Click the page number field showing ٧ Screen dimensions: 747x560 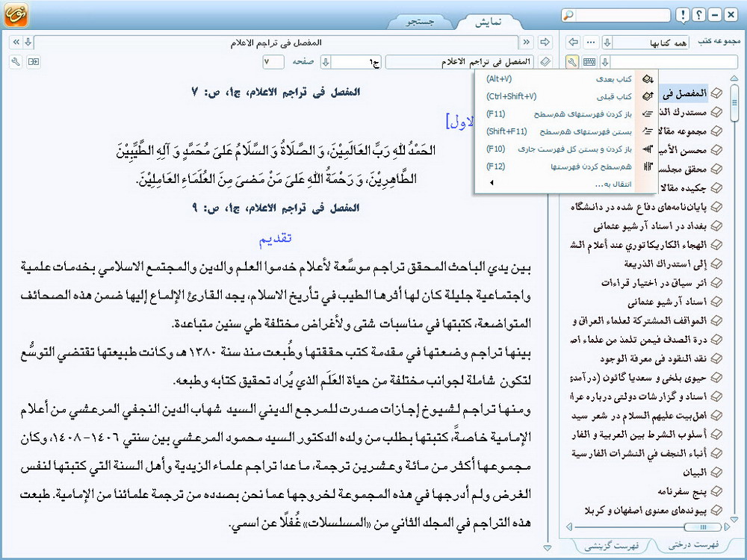pos(273,62)
